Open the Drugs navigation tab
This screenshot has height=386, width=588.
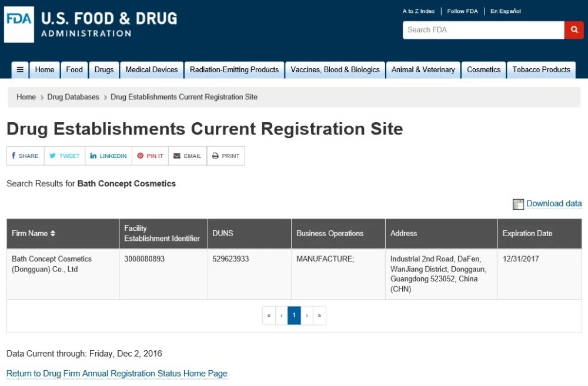pos(104,70)
